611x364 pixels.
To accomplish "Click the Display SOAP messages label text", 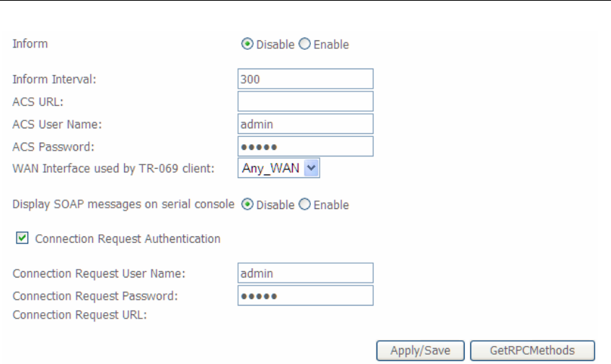I will [123, 205].
